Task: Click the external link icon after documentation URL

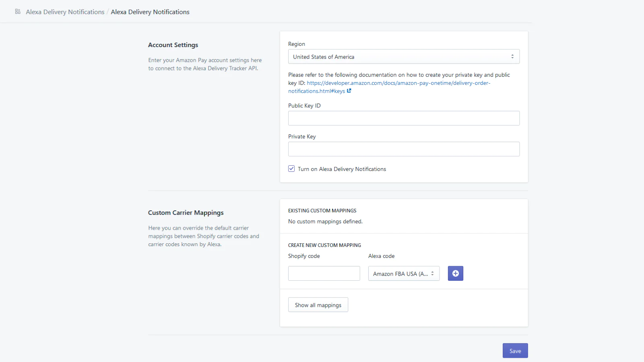Action: pos(349,91)
